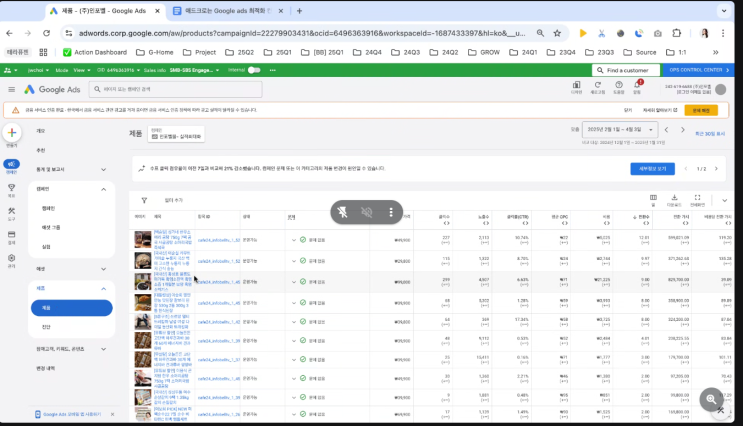Viewport: 743px width, 426px height.
Task: Select 애셋 그룹 in left navigation
Action: (x=53, y=227)
